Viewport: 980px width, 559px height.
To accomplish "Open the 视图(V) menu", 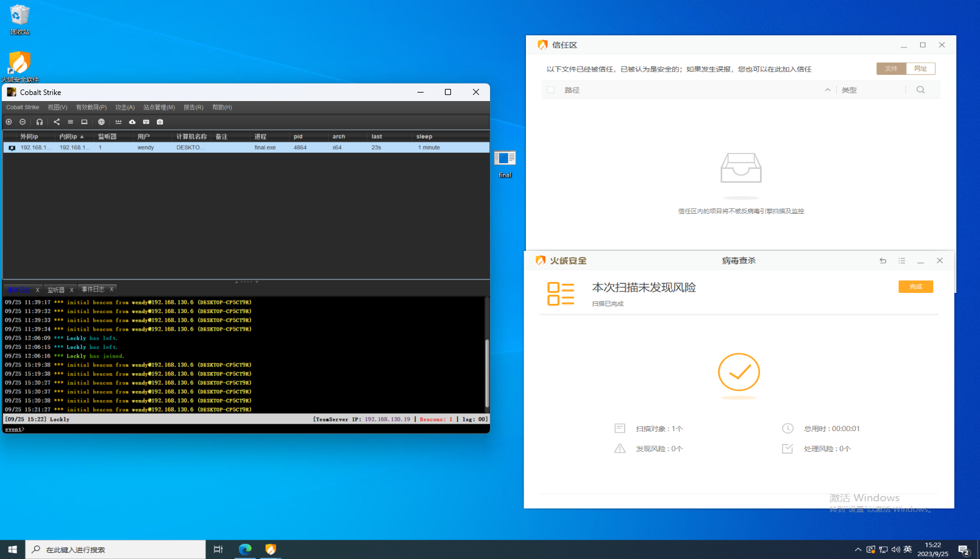I will tap(57, 107).
